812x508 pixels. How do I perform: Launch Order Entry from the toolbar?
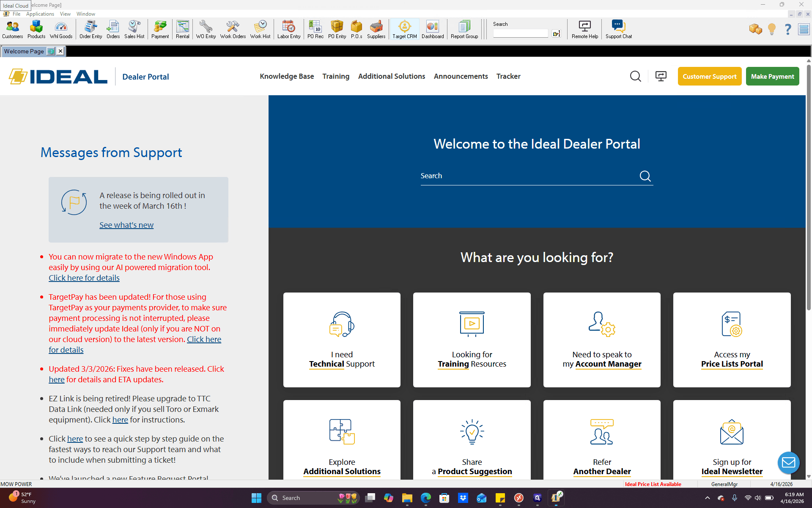[x=91, y=29]
